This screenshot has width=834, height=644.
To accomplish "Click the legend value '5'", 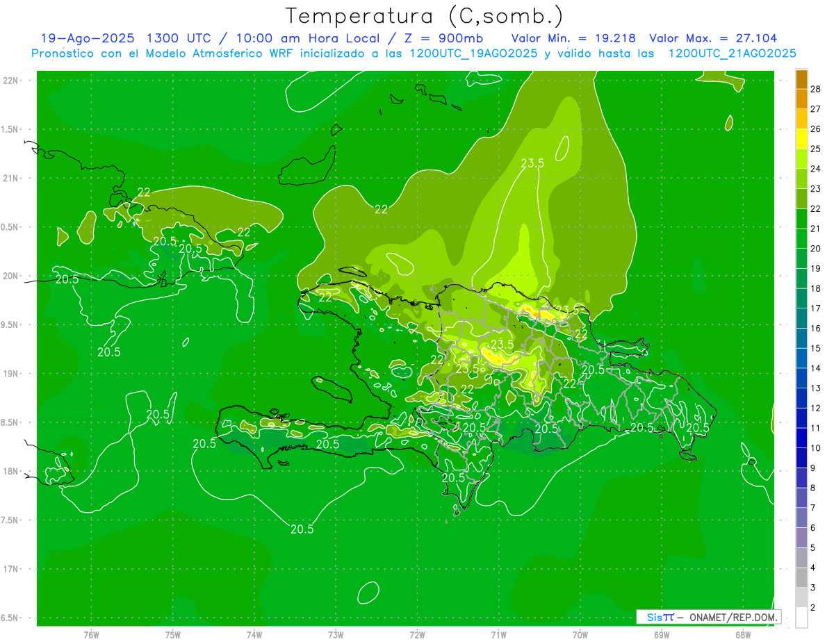I will tap(813, 548).
